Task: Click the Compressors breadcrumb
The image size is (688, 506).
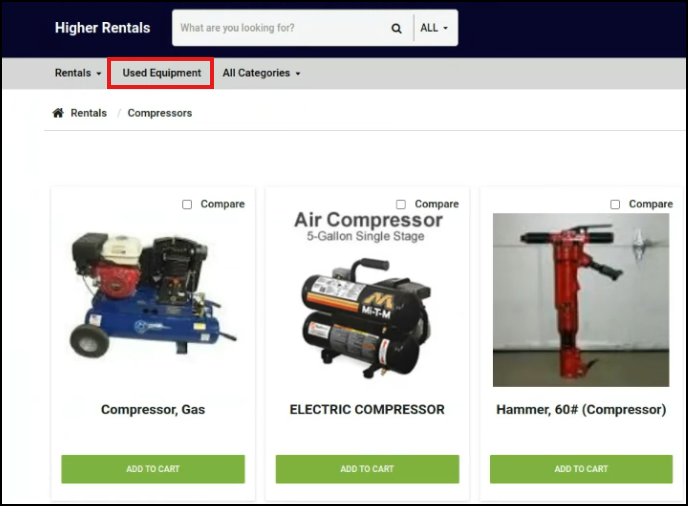Action: (x=160, y=113)
